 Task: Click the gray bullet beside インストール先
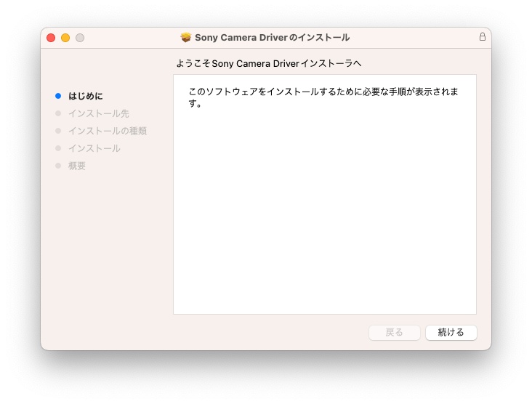tap(58, 113)
